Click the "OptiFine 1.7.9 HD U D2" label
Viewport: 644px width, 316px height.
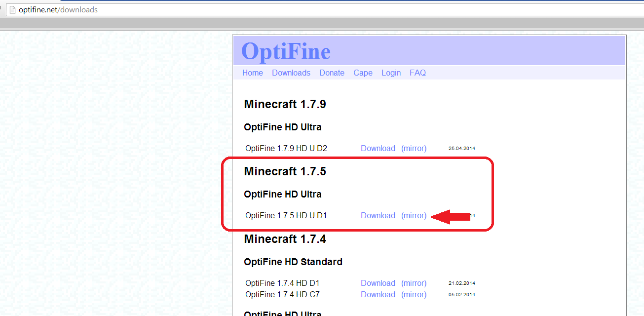[286, 148]
